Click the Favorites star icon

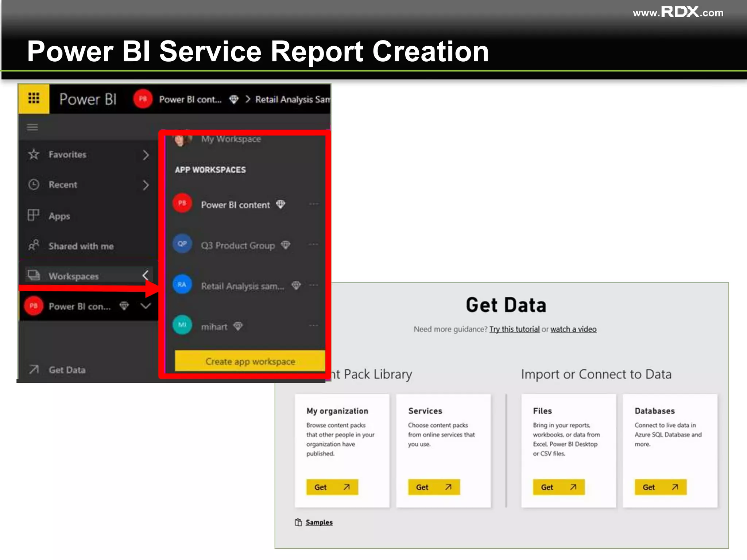34,154
